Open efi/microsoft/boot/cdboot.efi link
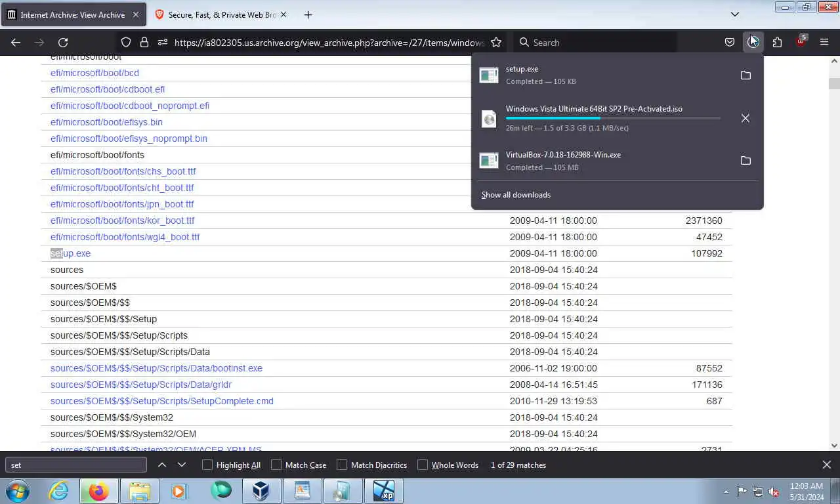Screen dimensions: 840x504 point(108,89)
